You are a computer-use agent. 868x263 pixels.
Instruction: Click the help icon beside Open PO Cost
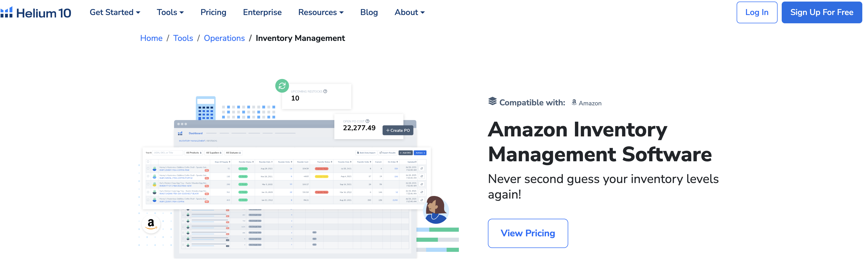tap(367, 121)
